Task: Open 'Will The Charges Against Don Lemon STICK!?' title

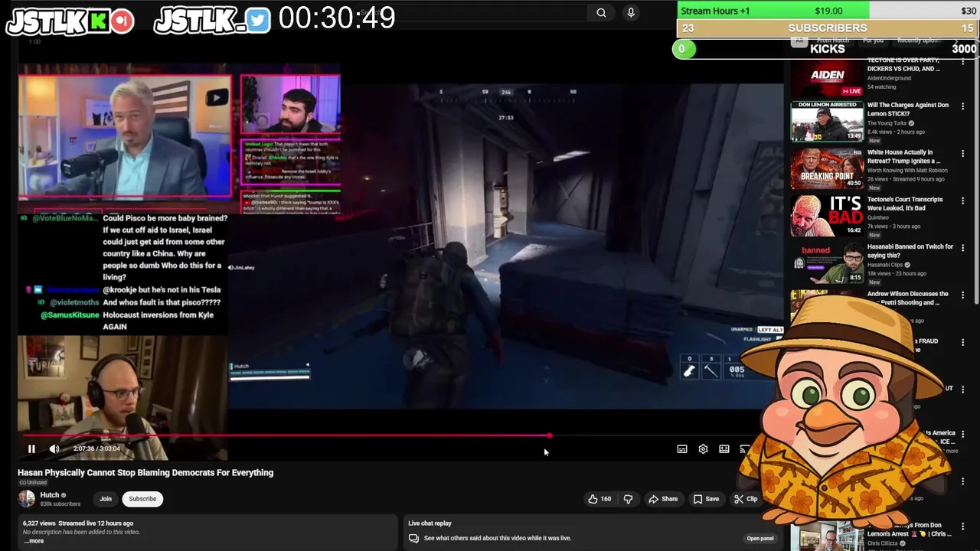Action: [908, 109]
